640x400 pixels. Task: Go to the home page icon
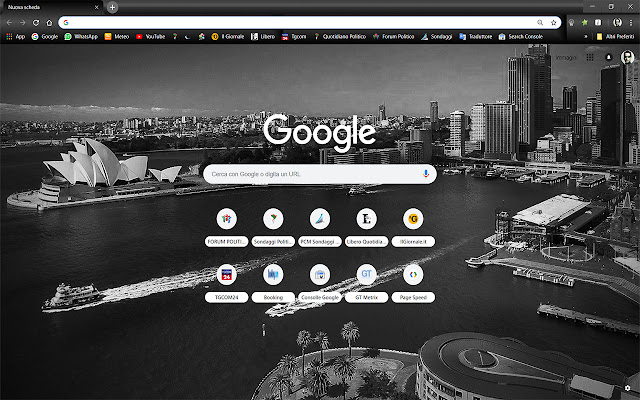tap(49, 22)
